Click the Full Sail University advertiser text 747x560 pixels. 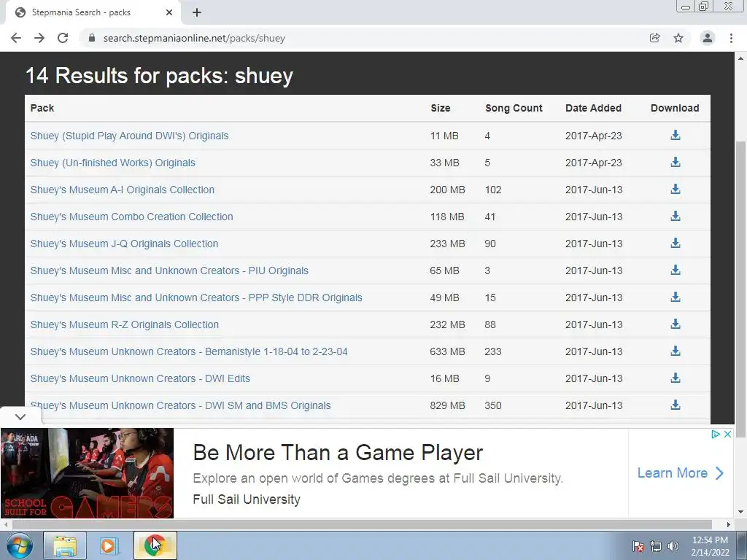247,499
